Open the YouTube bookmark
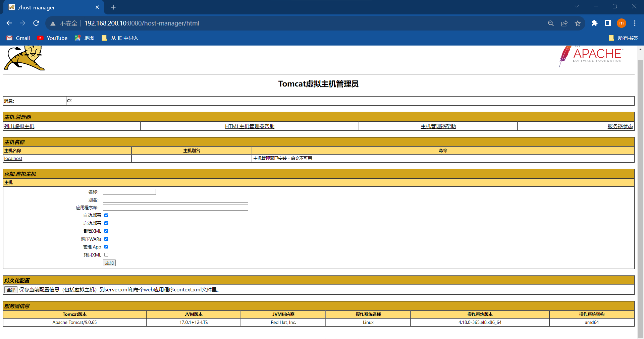Image resolution: width=644 pixels, height=339 pixels. (52, 38)
